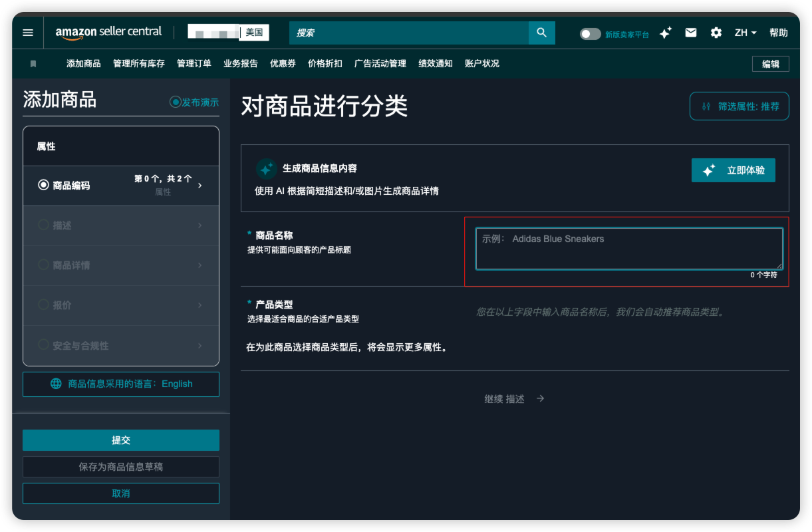Expand the 描述 row chevron

point(200,225)
